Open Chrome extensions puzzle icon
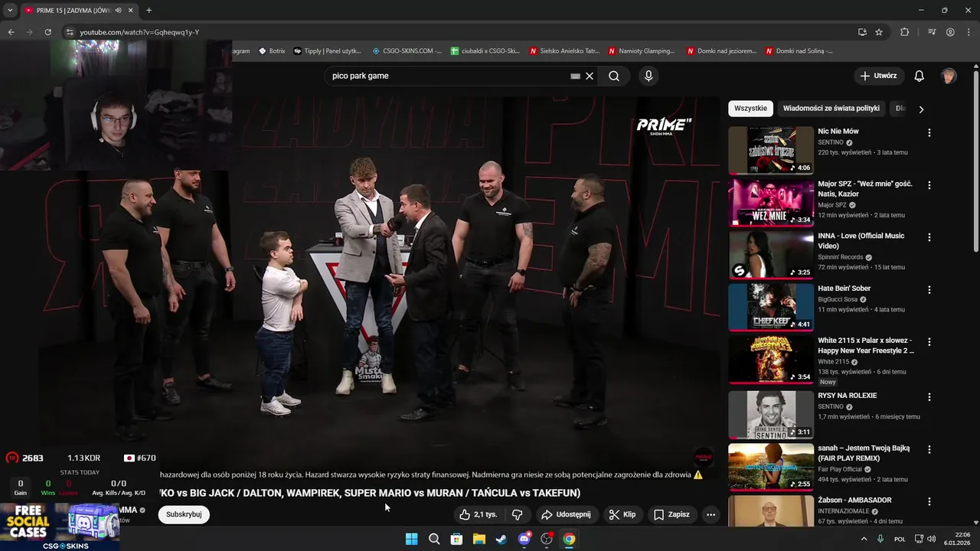The image size is (980, 551). [x=904, y=32]
